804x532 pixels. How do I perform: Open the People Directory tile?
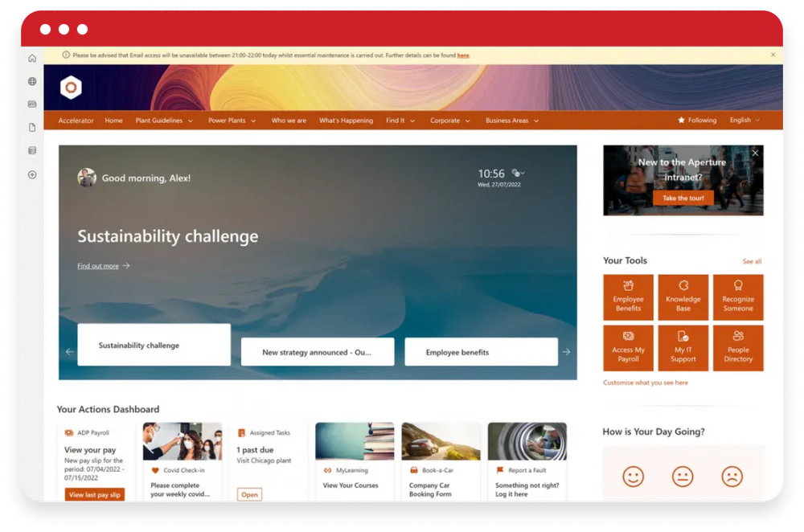pyautogui.click(x=737, y=348)
